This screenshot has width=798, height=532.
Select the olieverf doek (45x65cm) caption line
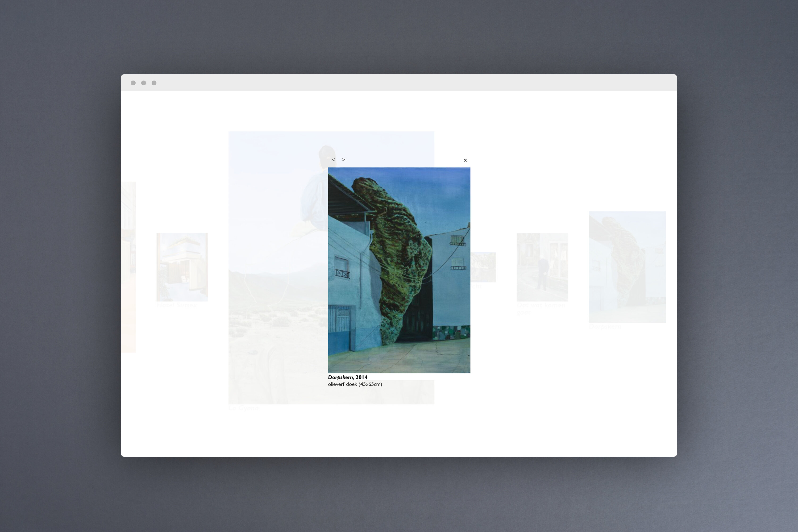click(355, 384)
